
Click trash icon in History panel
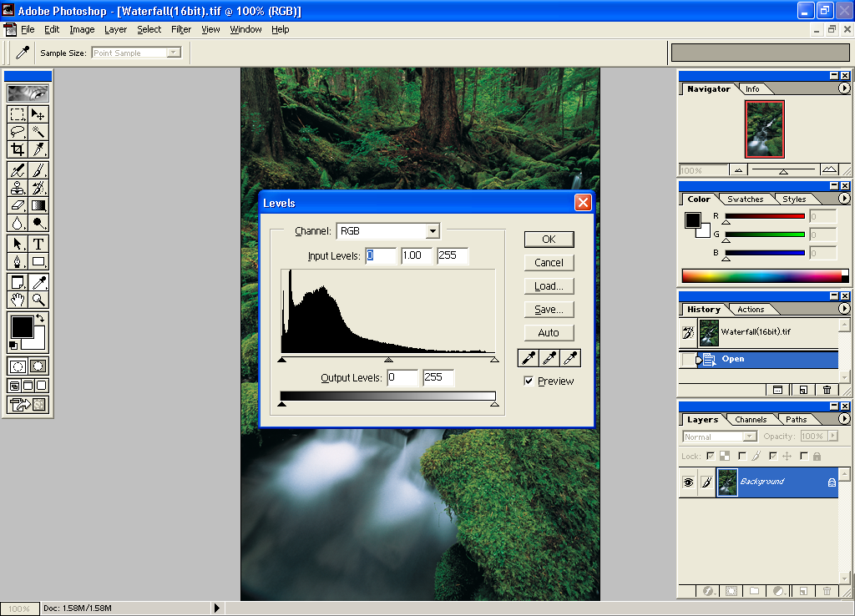(x=827, y=390)
